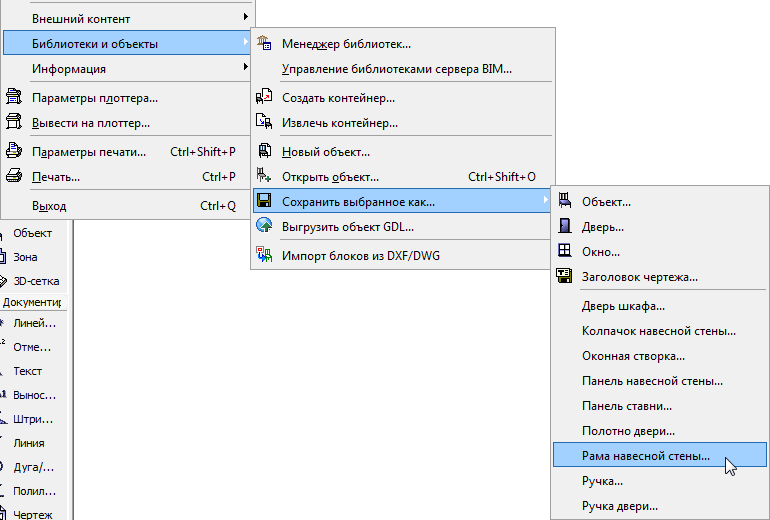Click the New Object icon (Новый объект)
This screenshot has height=520, width=770.
[x=264, y=151]
